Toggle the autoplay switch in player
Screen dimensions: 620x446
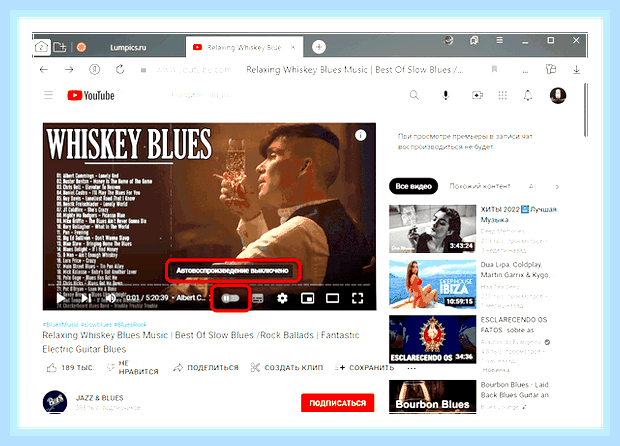coord(231,298)
